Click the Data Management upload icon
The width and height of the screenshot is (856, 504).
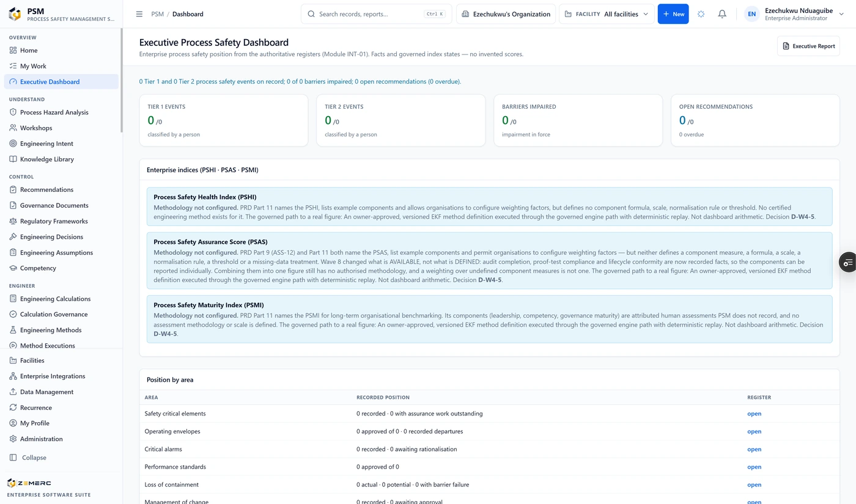click(x=13, y=392)
